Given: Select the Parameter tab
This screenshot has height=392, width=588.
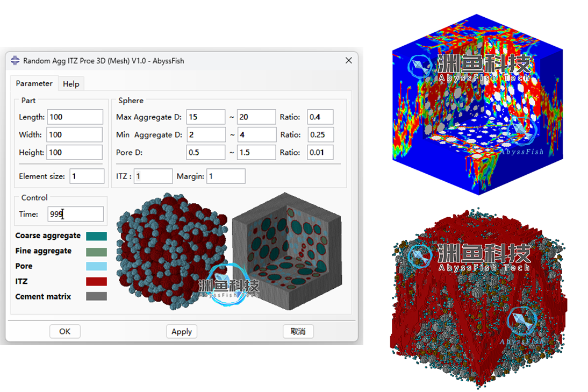Looking at the screenshot, I should pos(34,84).
